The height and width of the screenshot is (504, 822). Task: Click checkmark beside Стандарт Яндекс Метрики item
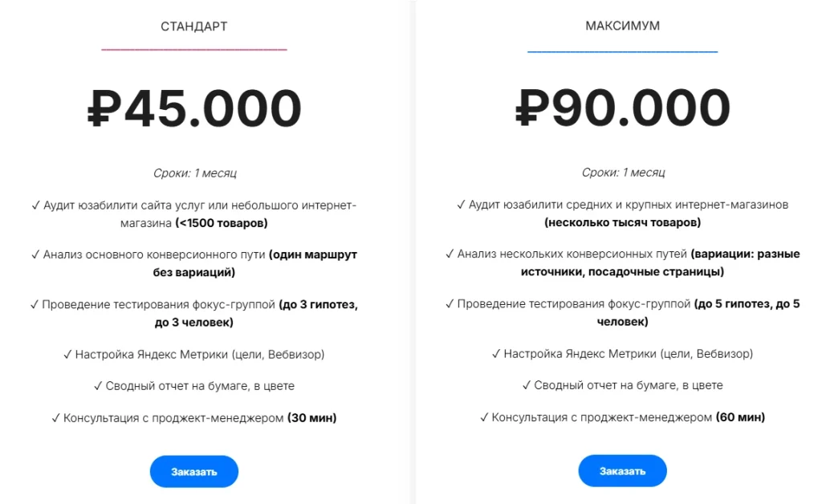click(67, 355)
